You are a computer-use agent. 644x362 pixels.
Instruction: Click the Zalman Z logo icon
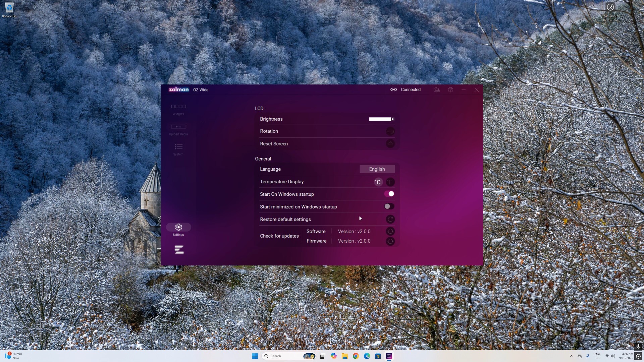[179, 250]
